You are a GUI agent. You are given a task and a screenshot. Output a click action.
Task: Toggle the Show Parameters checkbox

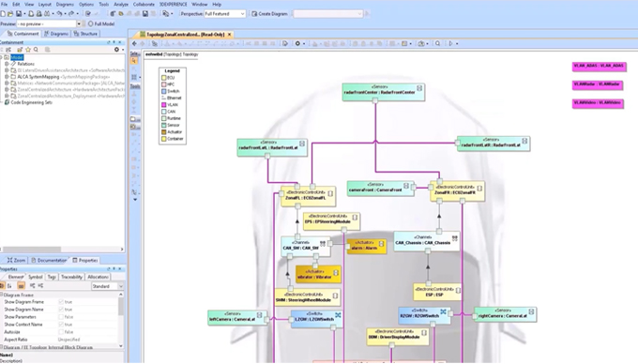point(61,317)
